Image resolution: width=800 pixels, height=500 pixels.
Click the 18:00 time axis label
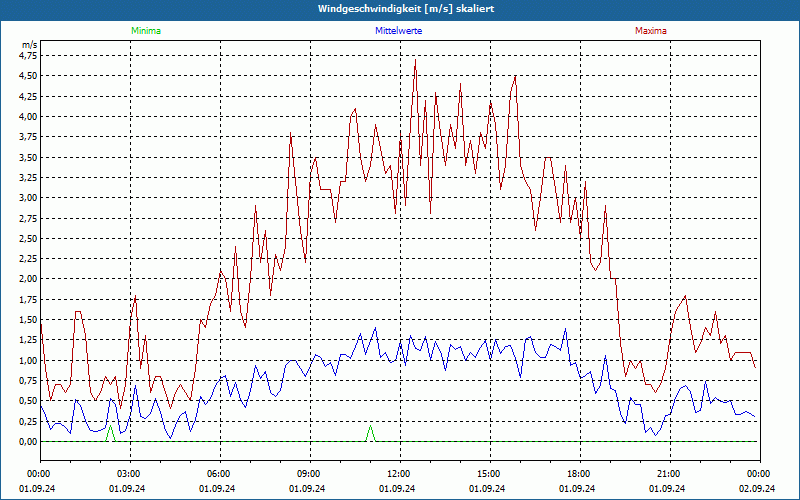pyautogui.click(x=578, y=474)
